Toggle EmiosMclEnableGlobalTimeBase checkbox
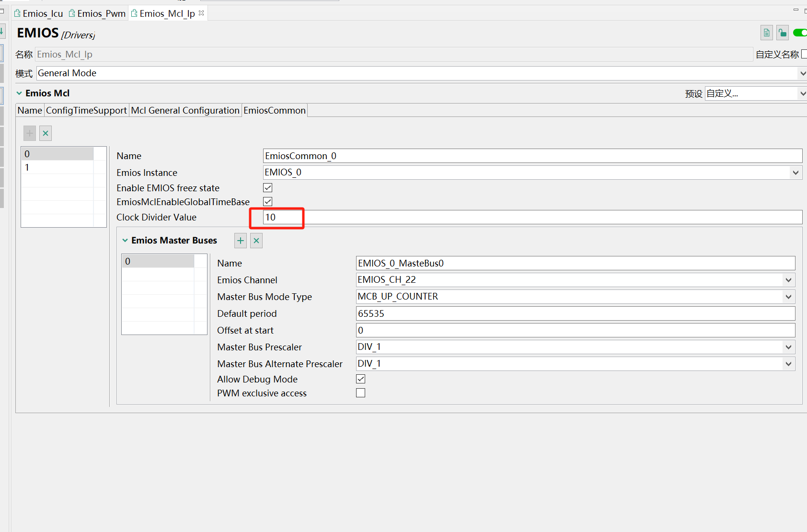The height and width of the screenshot is (532, 807). pos(268,201)
